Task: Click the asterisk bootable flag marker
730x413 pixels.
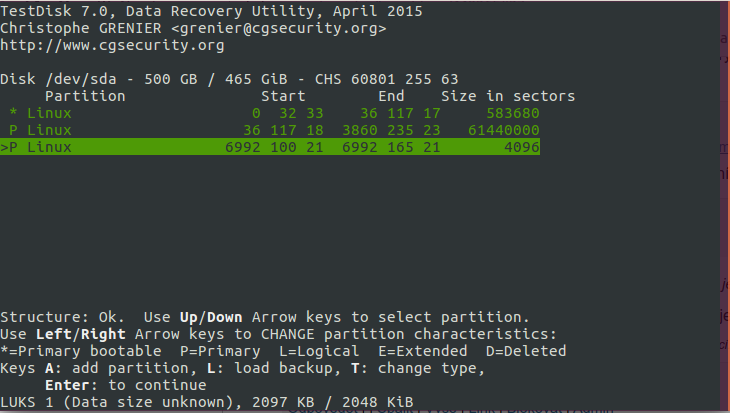Action: coord(13,113)
